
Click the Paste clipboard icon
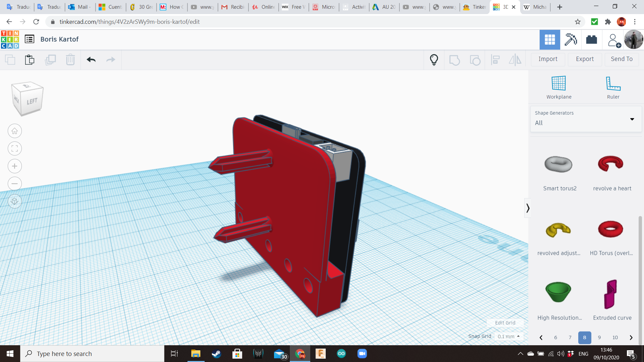(30, 60)
